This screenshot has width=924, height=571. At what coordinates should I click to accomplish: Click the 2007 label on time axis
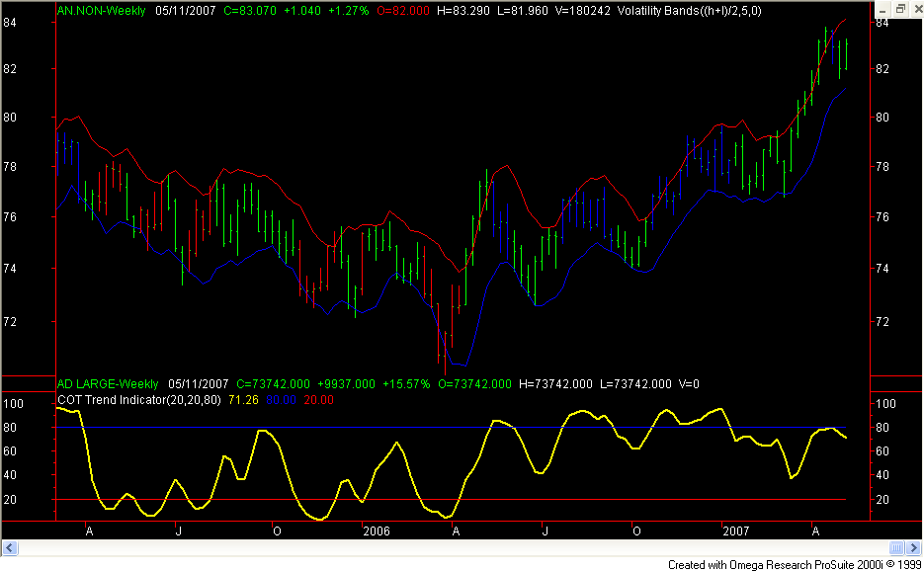[736, 531]
